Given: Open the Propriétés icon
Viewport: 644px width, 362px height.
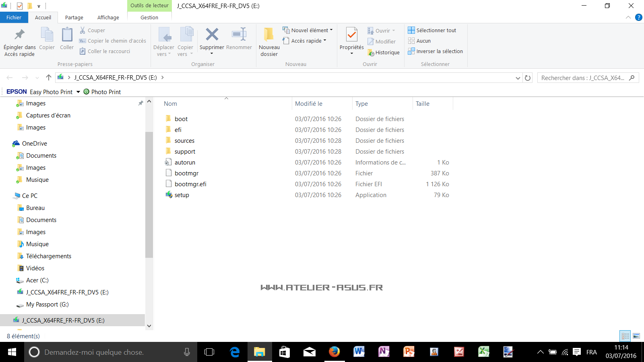Looking at the screenshot, I should (351, 35).
